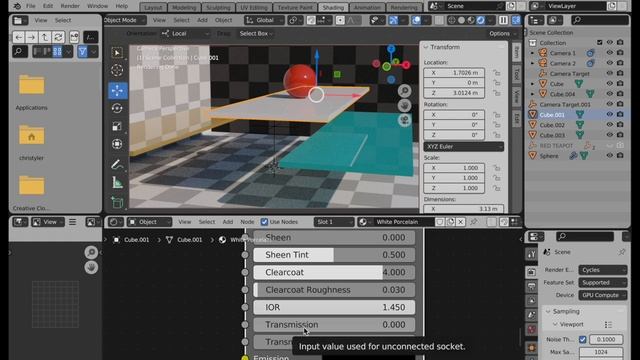Viewport: 640px width, 360px height.
Task: Refresh the file browser list
Action: [58, 37]
